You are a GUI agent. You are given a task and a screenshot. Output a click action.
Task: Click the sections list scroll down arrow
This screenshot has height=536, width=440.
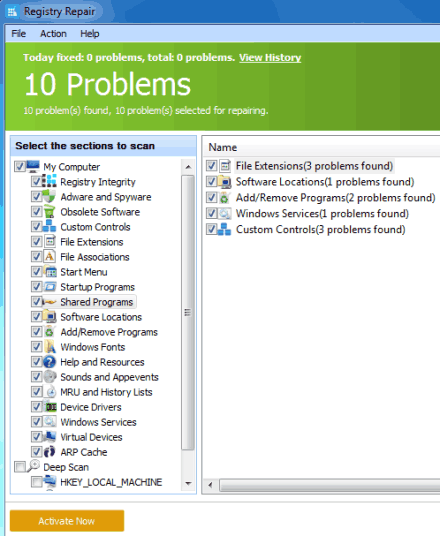coord(188,483)
